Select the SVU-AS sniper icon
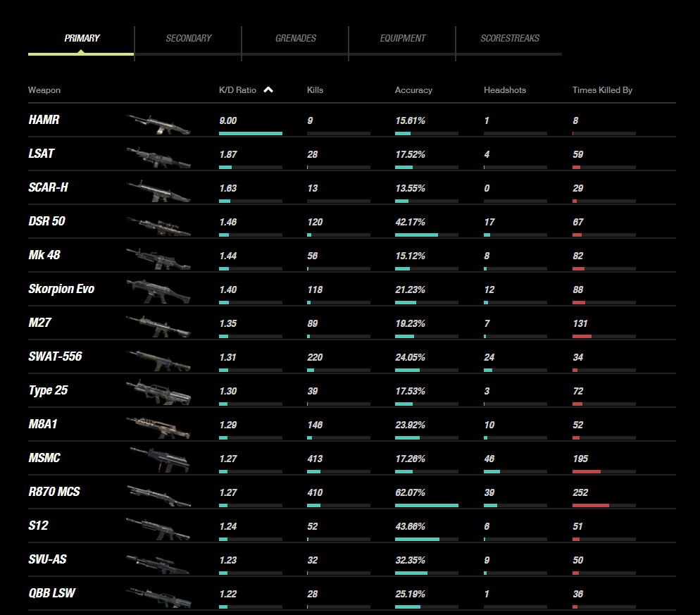The height and width of the screenshot is (615, 700). tap(158, 563)
